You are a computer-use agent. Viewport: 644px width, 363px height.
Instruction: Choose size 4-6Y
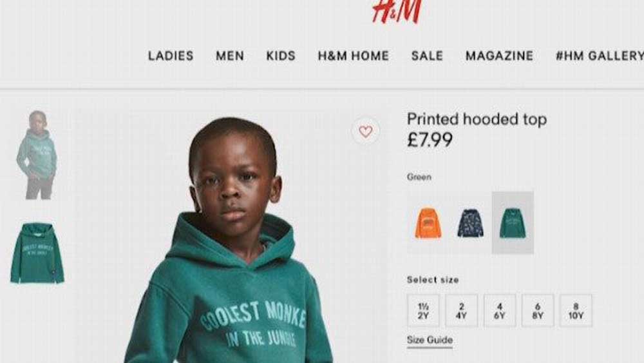pyautogui.click(x=500, y=311)
